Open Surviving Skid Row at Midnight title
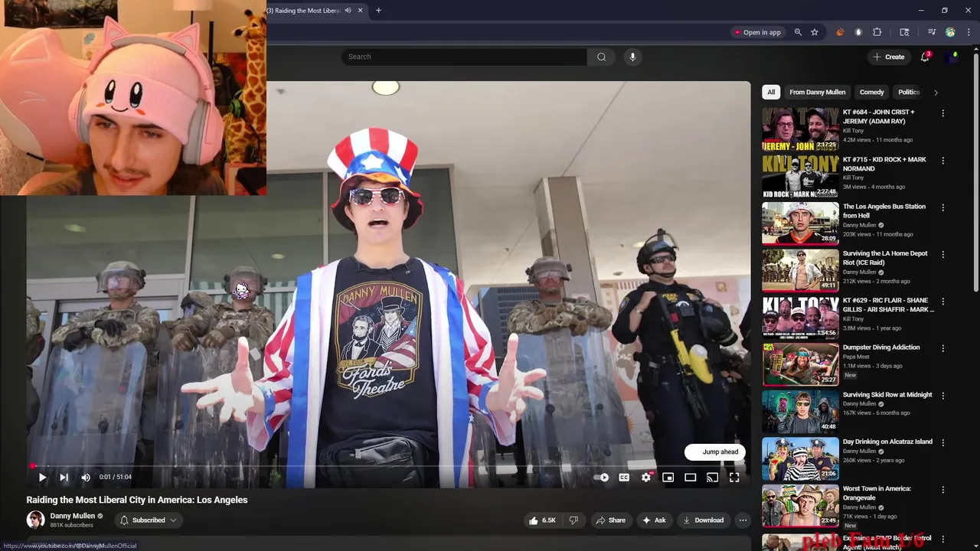This screenshot has height=551, width=980. [x=887, y=395]
